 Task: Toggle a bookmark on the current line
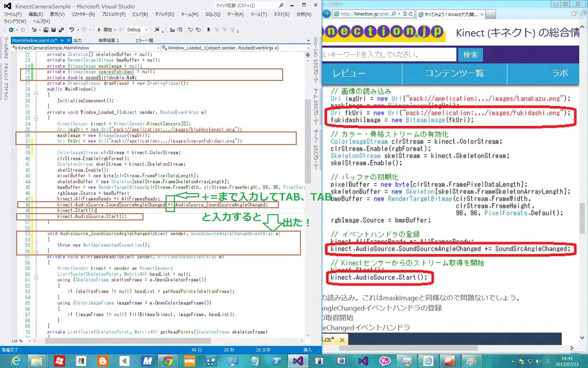click(209, 30)
